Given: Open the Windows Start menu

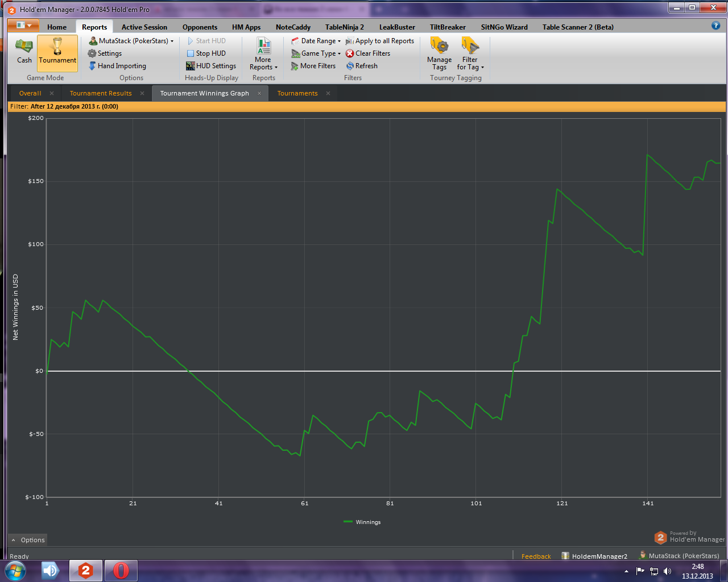Looking at the screenshot, I should pos(15,571).
